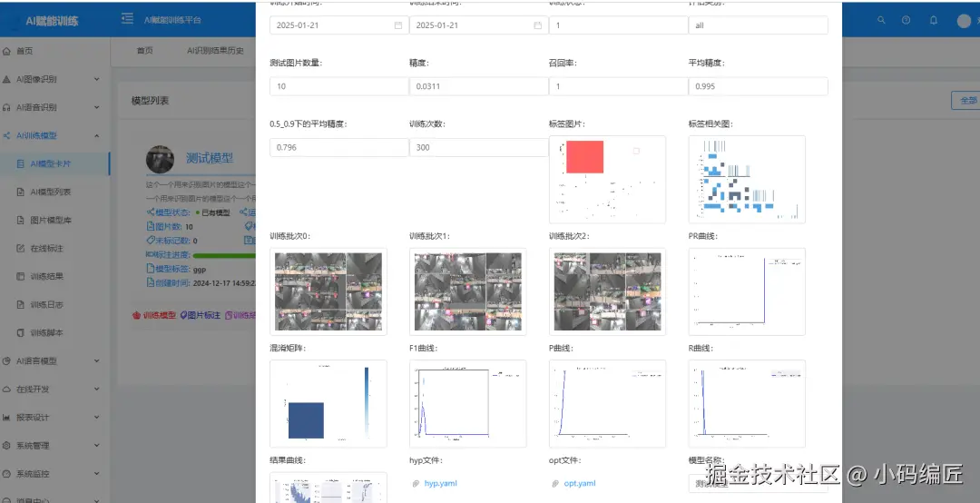This screenshot has height=503, width=980.
Task: Collapse the AI训练模型 sidebar menu
Action: pyautogui.click(x=51, y=135)
